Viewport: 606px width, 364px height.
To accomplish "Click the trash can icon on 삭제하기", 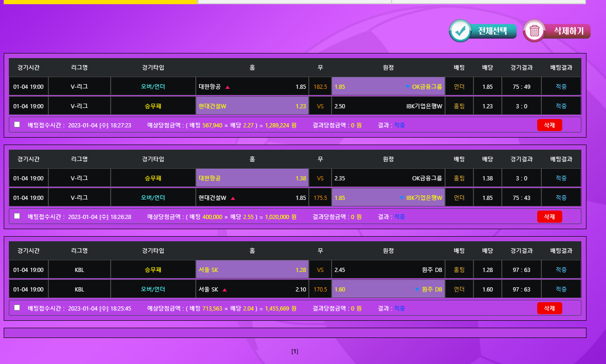I will click(534, 31).
